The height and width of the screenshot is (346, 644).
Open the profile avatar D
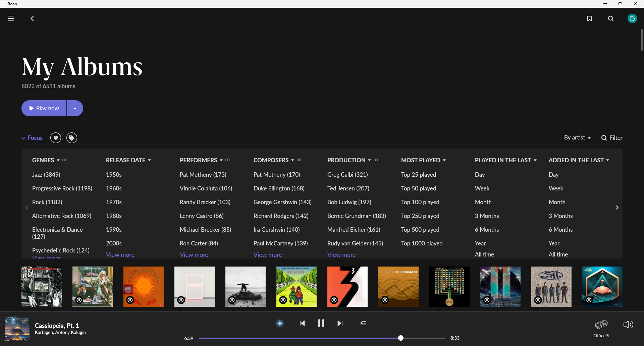[x=632, y=18]
